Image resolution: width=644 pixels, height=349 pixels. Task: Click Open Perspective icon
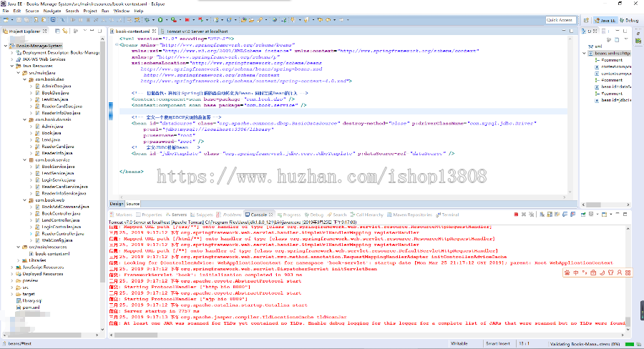point(586,20)
